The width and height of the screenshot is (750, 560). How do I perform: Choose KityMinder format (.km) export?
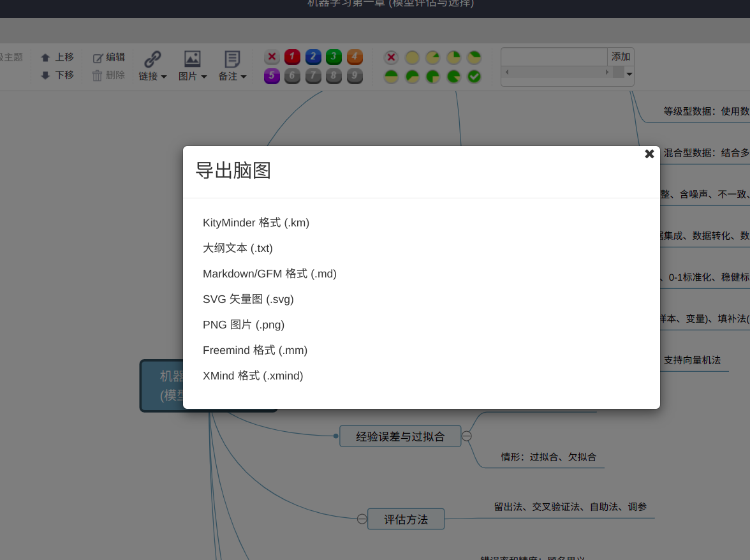[x=256, y=223]
